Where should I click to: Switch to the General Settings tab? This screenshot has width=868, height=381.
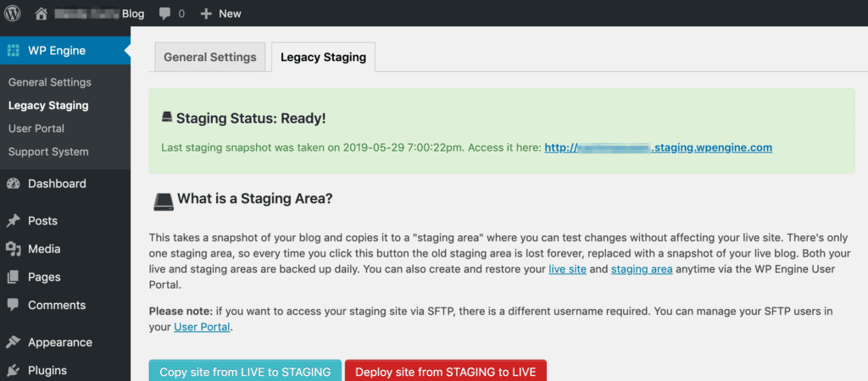210,57
